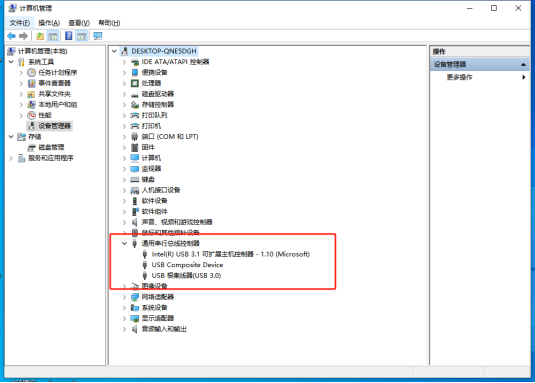
Task: Click the 显示适配器 display adapter icon
Action: point(135,318)
